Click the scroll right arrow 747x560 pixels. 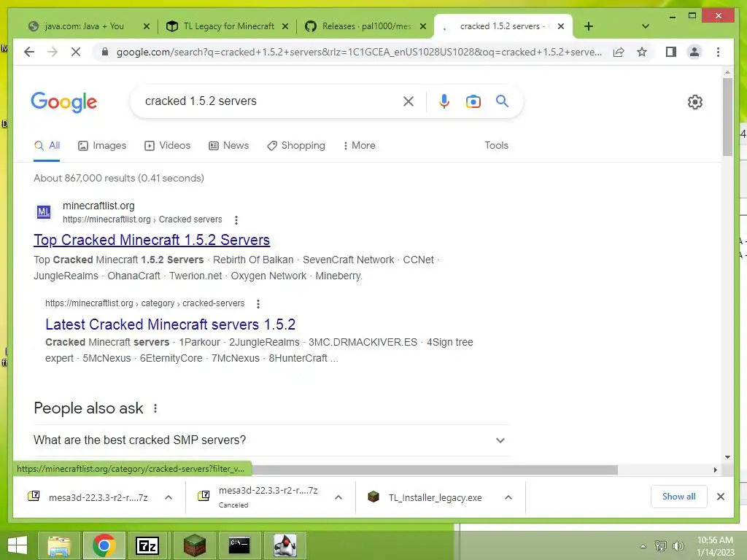pos(715,470)
